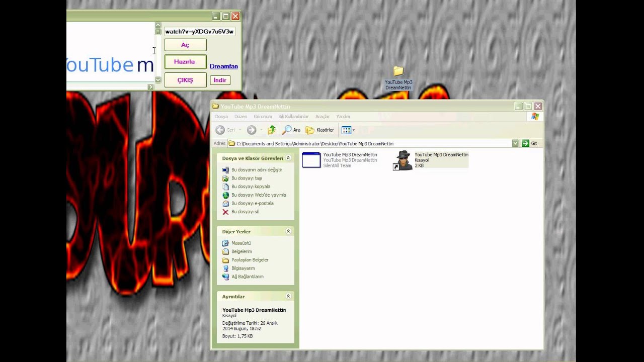Click the e-mail envelope icon in tasks panel
The width and height of the screenshot is (644, 362).
(225, 204)
